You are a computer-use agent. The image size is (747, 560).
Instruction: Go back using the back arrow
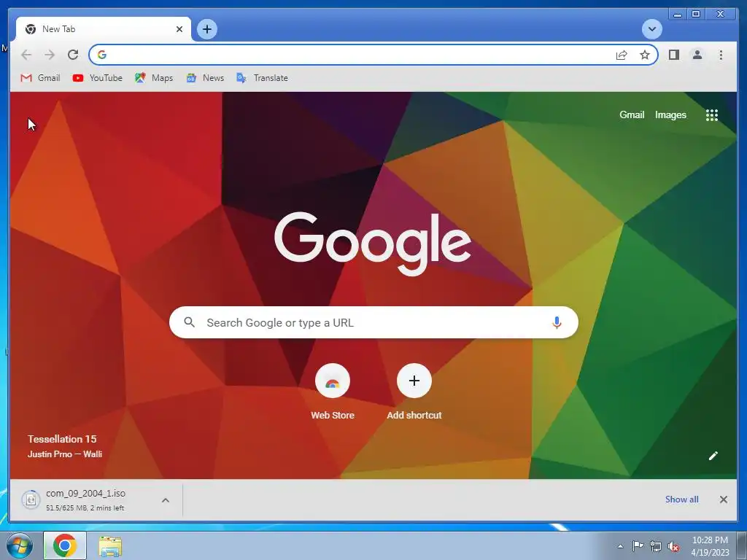(26, 55)
